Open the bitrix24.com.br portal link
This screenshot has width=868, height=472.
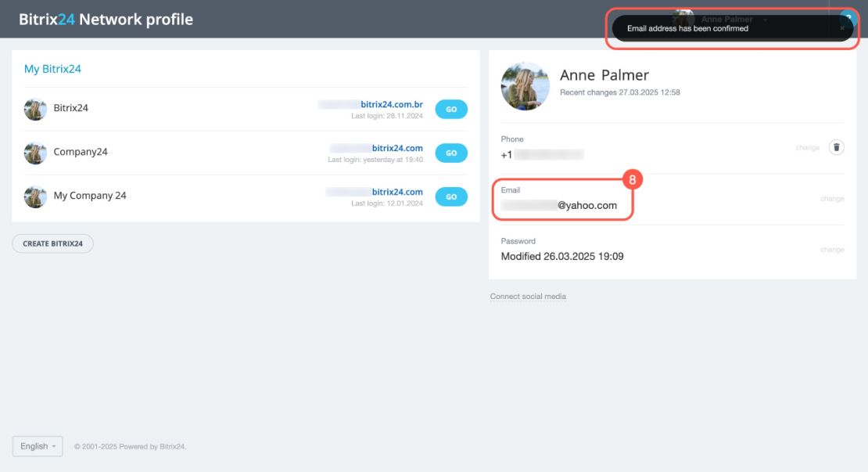(391, 104)
